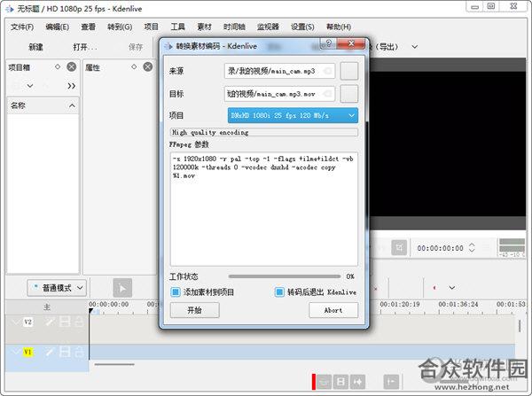The width and height of the screenshot is (532, 396).
Task: Float the 属性 panel with diamond icon
Action: 134,66
